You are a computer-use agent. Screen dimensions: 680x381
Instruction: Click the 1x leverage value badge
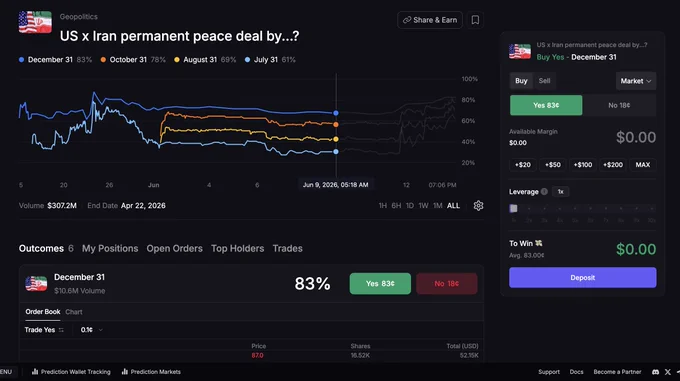[x=561, y=192]
